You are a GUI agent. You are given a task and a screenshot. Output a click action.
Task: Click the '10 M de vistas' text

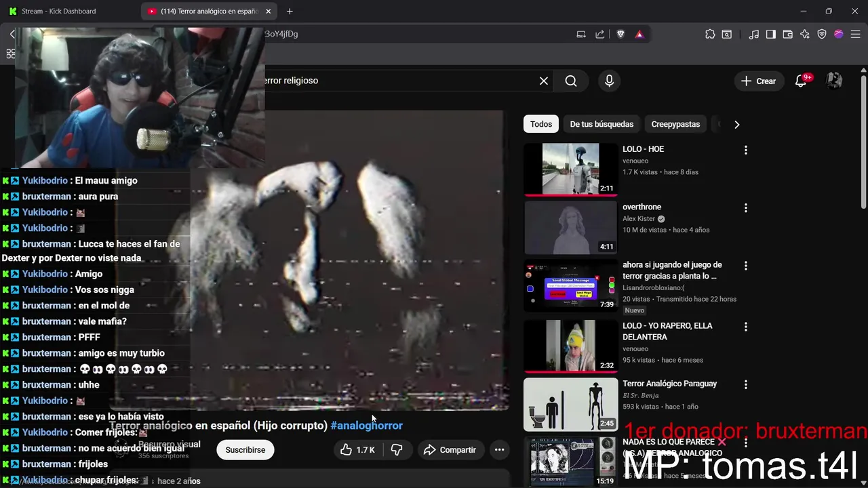(x=644, y=230)
